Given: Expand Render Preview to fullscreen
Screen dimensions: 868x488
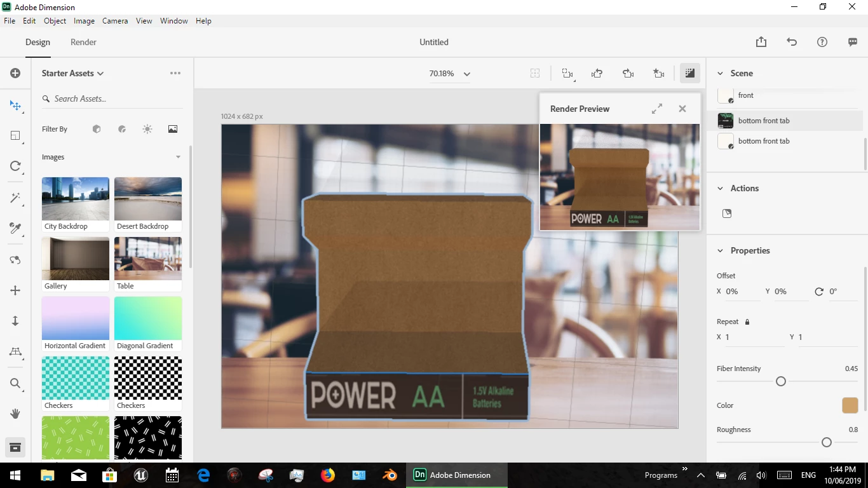Looking at the screenshot, I should coord(657,109).
